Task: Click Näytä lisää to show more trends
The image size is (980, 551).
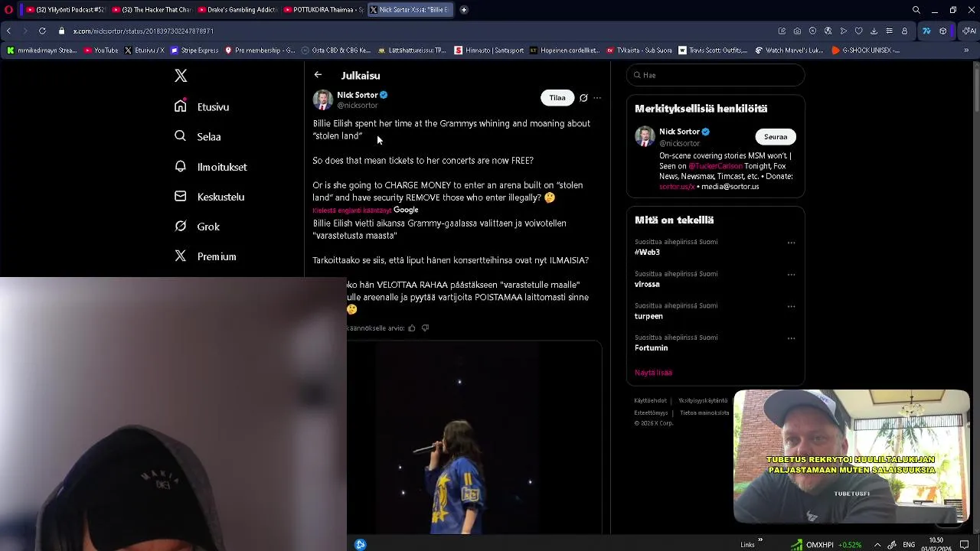Action: pos(653,373)
